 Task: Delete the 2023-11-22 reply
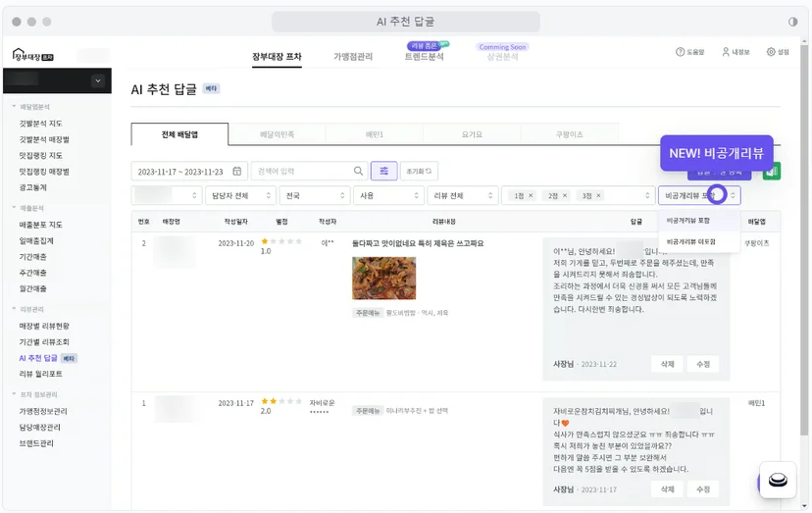pyautogui.click(x=667, y=364)
